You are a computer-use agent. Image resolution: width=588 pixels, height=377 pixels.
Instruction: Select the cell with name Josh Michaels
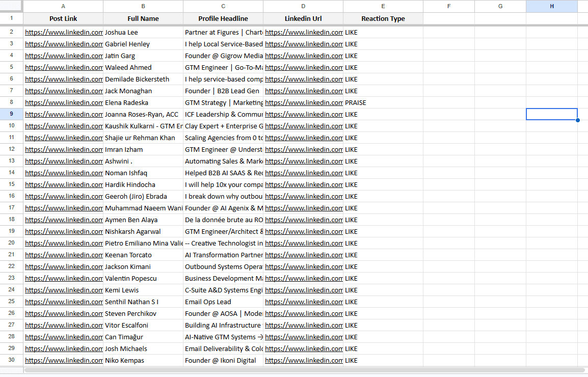click(x=143, y=348)
